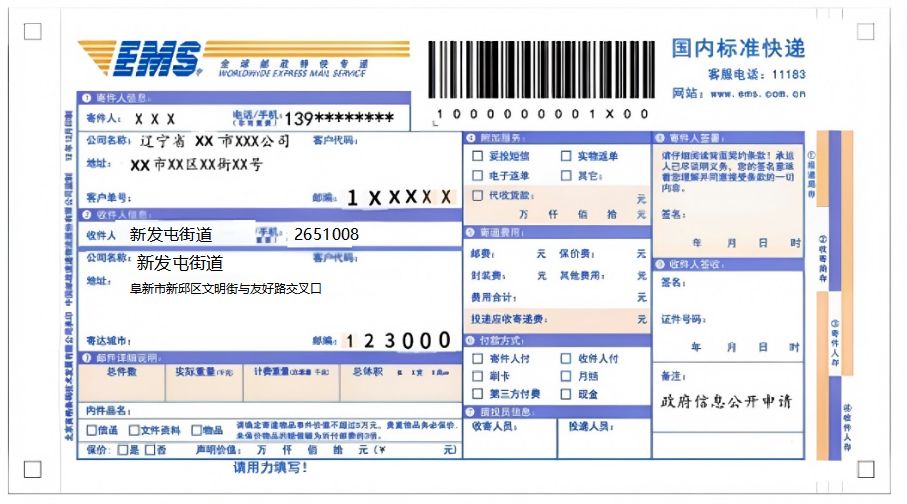This screenshot has height=504, width=907.
Task: Select the 月结 payment checkbox
Action: [566, 376]
